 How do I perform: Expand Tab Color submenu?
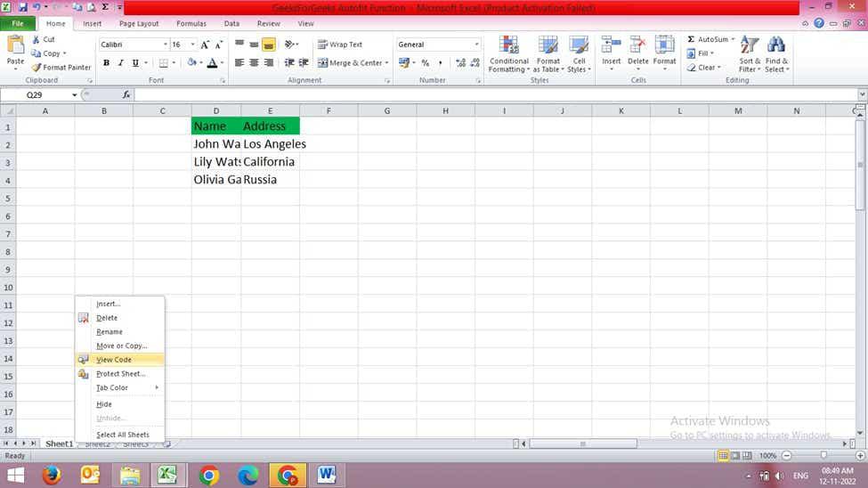pos(119,387)
